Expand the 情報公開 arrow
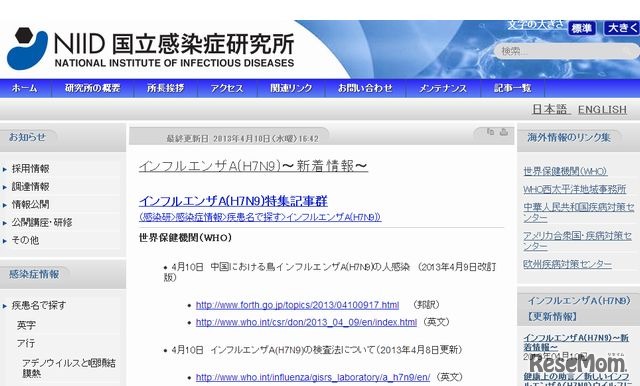 point(5,205)
